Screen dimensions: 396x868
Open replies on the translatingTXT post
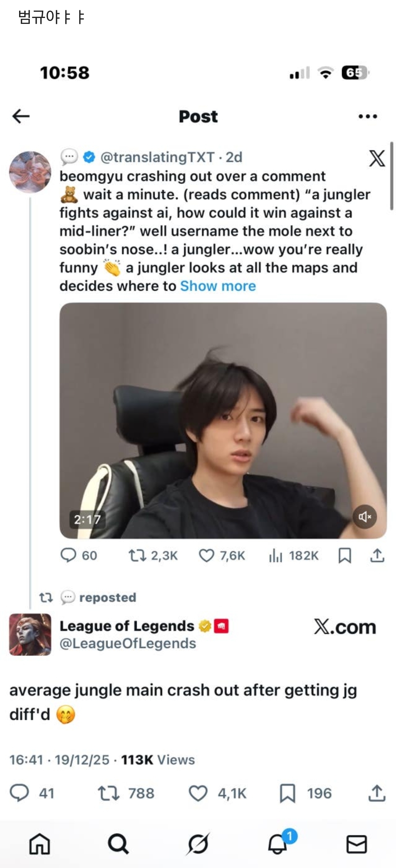click(x=69, y=555)
